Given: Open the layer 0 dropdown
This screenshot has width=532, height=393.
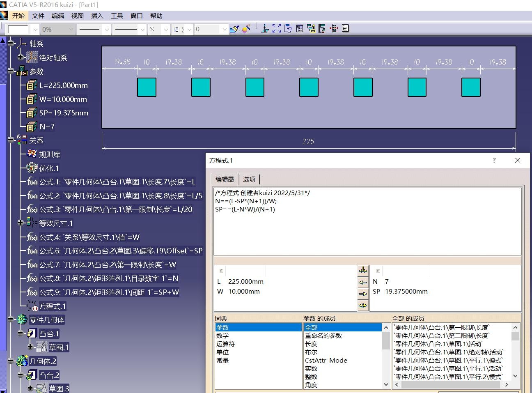Looking at the screenshot, I should coord(224,29).
